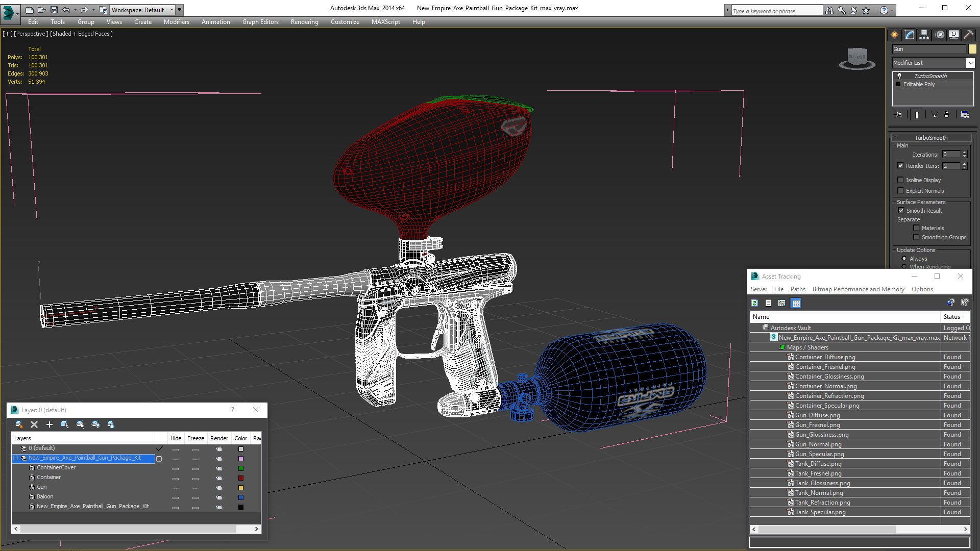Enable Explicit Normals checkbox
980x551 pixels.
[901, 191]
